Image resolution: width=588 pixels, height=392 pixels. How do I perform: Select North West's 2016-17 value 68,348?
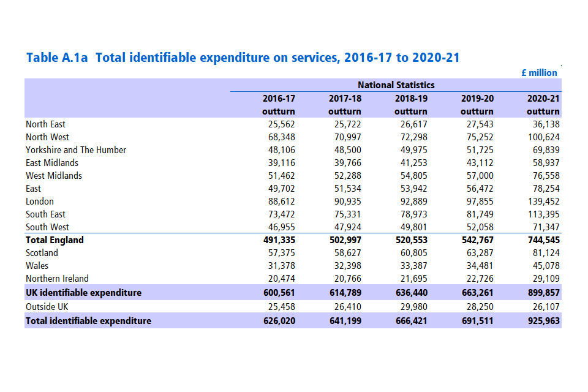pos(279,137)
